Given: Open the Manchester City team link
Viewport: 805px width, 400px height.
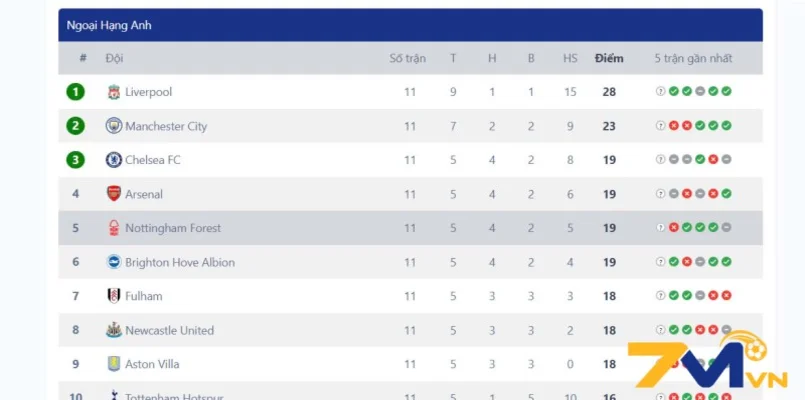Looking at the screenshot, I should point(166,126).
